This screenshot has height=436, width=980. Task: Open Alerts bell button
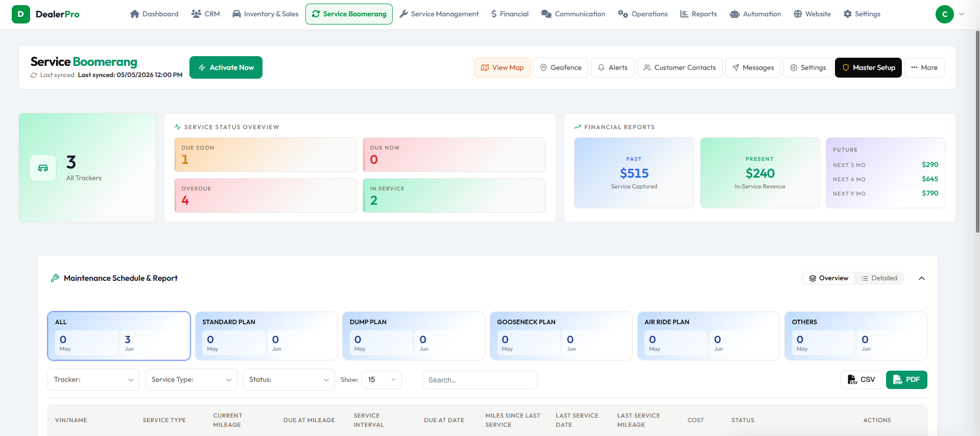pos(612,67)
